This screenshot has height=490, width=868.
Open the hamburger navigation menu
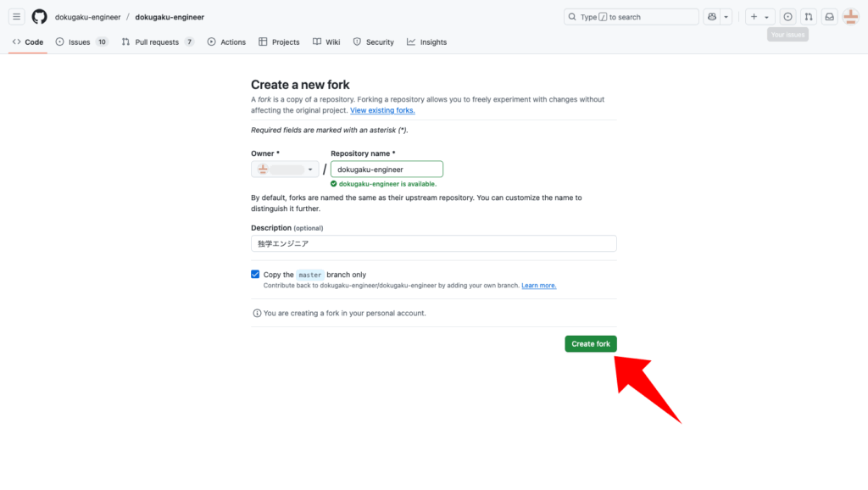[x=17, y=17]
